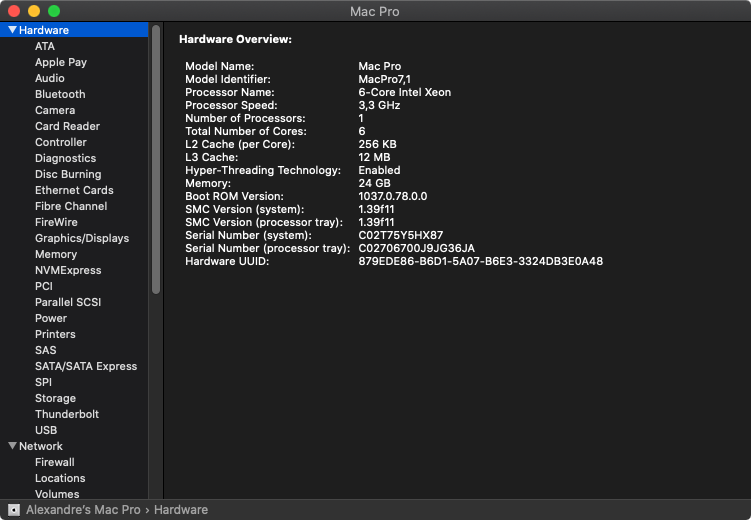Open Graphics/Displays section
Viewport: 751px width, 520px height.
82,238
